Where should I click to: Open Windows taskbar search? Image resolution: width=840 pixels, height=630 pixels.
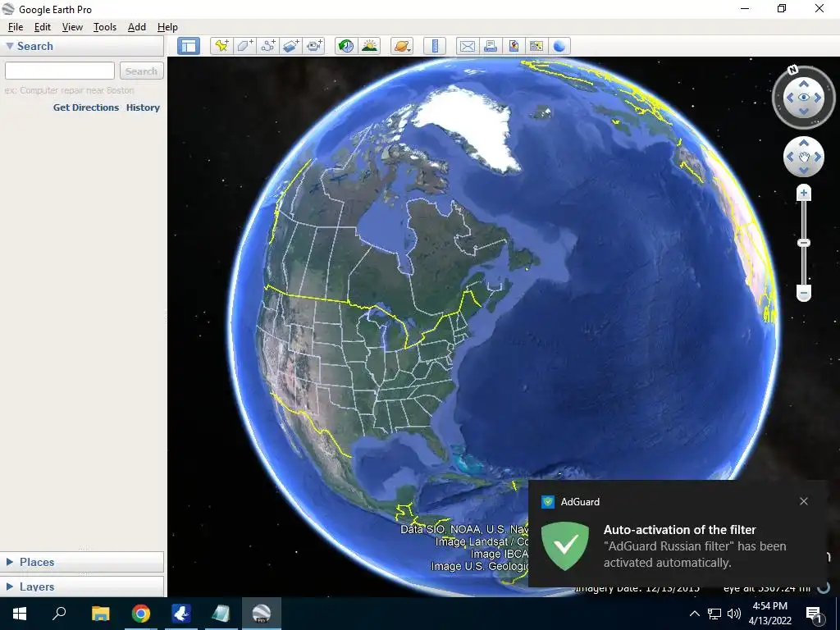59,614
